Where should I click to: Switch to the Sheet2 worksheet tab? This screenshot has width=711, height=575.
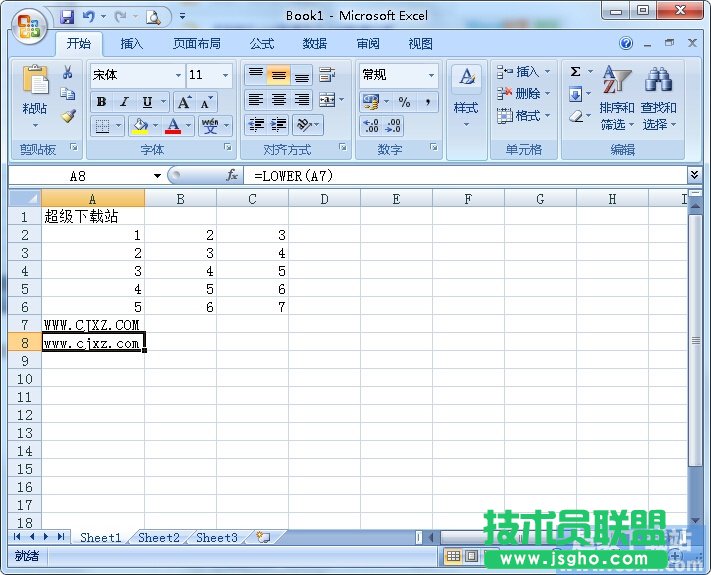tap(159, 537)
